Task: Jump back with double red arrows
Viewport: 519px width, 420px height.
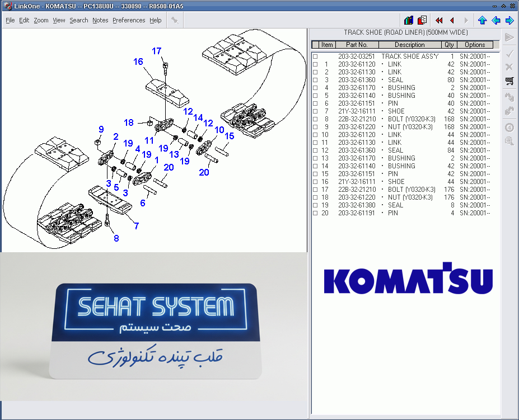Action: coord(439,21)
